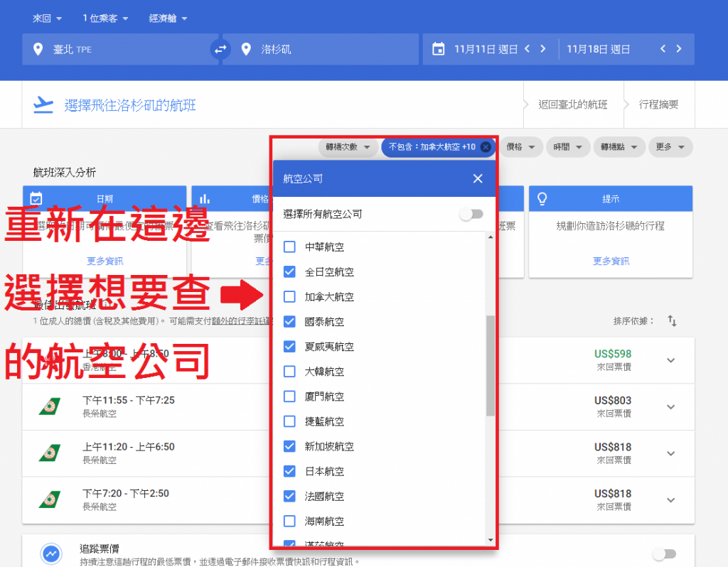Click the 11月11日 departure date field
This screenshot has width=728, height=567.
coord(486,49)
